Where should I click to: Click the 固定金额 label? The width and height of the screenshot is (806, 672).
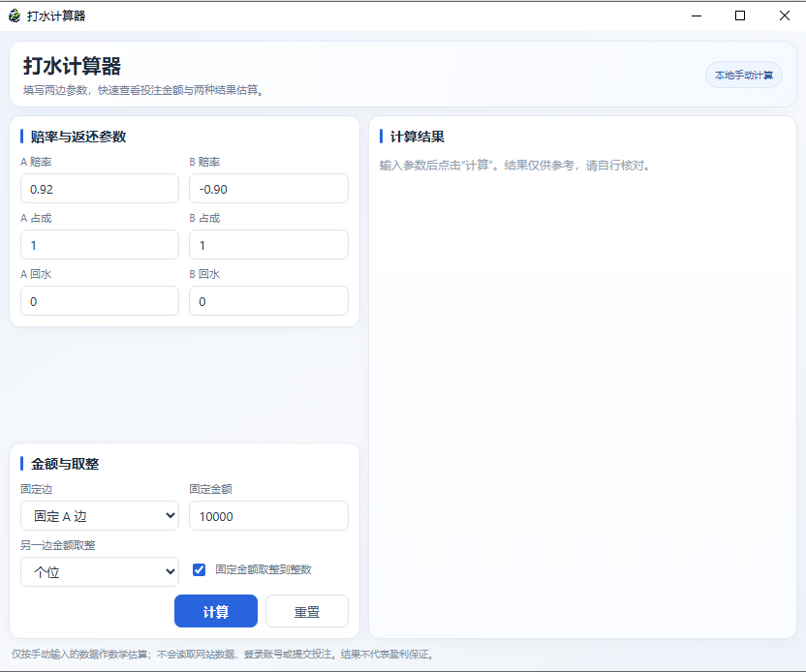(211, 489)
